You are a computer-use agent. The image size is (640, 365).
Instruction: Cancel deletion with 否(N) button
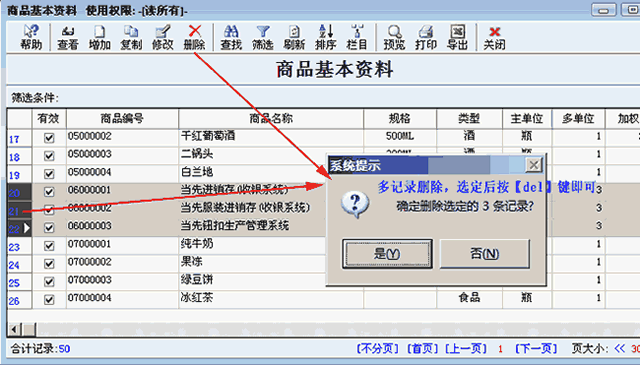click(484, 254)
